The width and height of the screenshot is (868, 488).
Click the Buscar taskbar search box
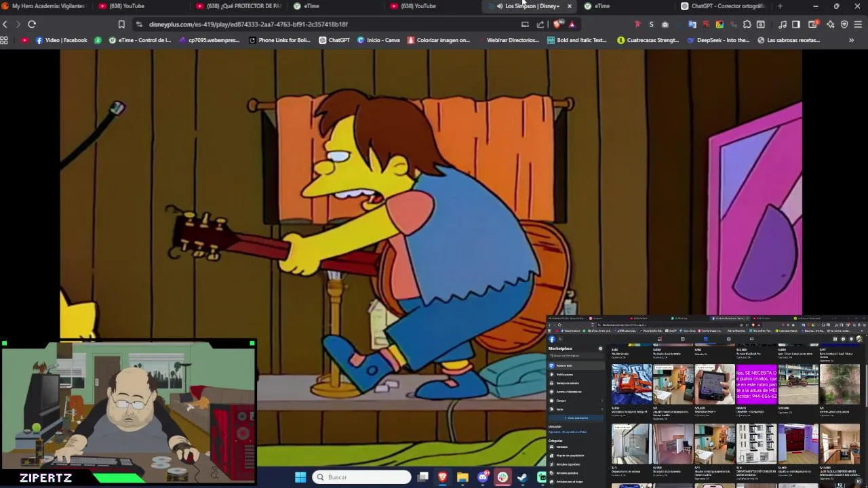click(x=361, y=477)
